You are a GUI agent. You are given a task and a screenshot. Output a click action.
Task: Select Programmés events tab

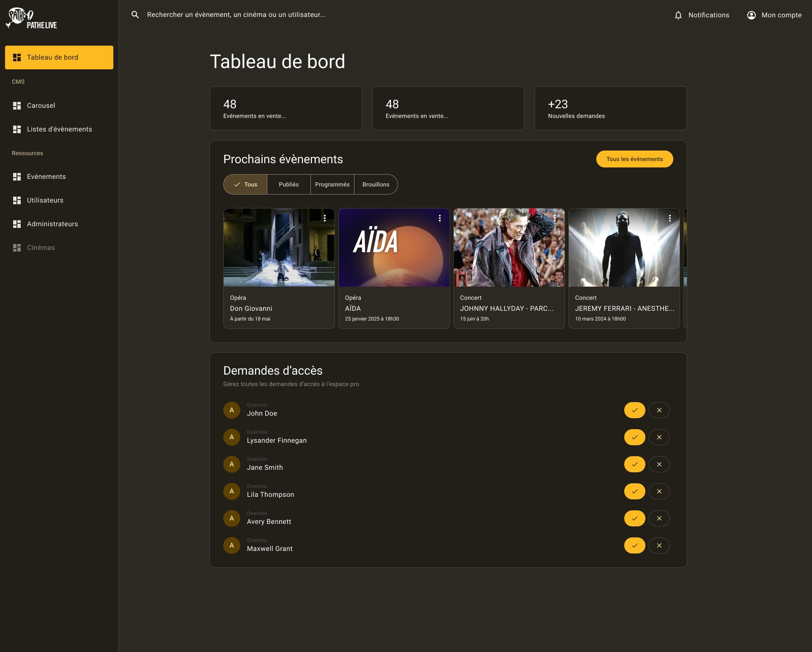[332, 184]
